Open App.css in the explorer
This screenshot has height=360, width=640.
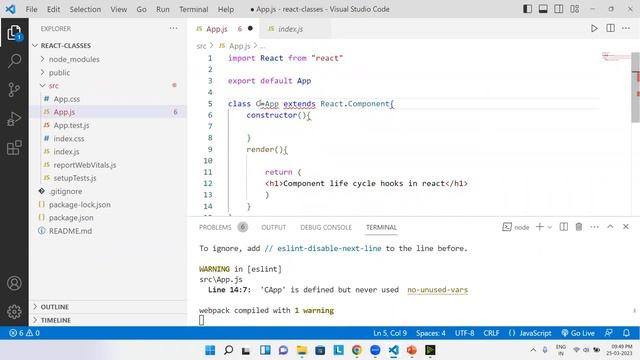pos(67,99)
